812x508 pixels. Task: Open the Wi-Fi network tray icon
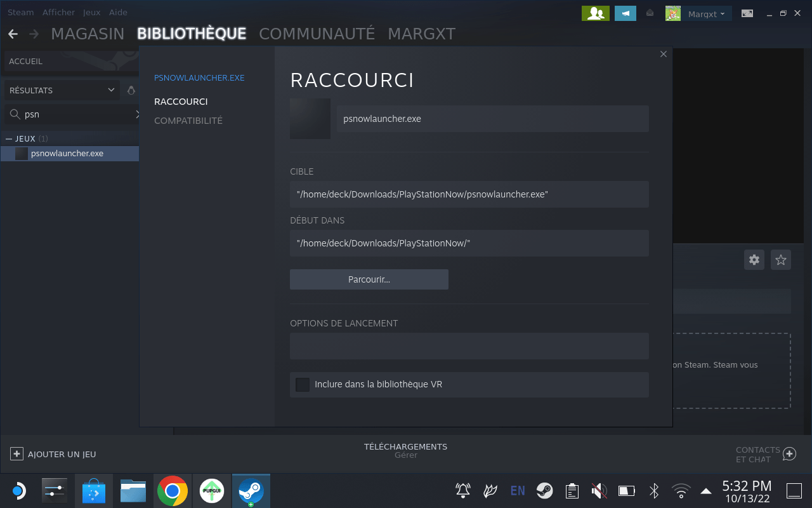coord(681,491)
